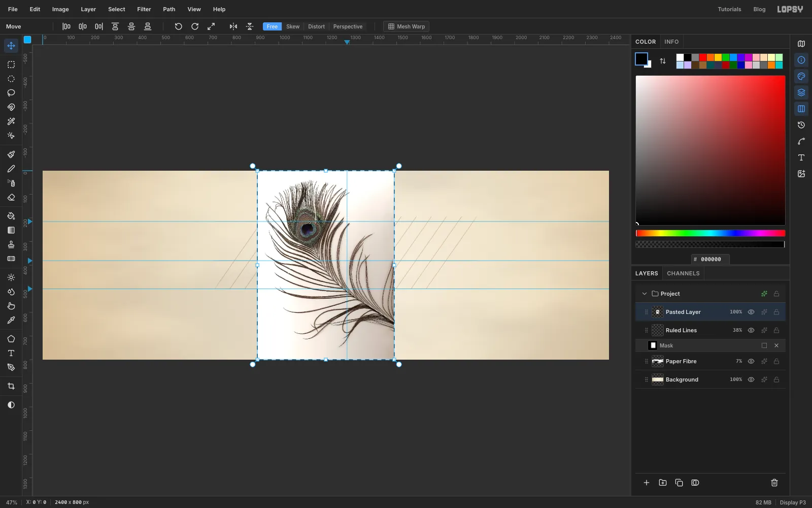Select the Text tool in left toolbar

point(11,353)
